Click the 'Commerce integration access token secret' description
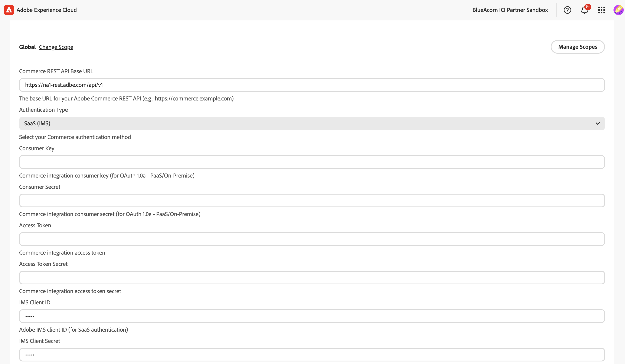This screenshot has height=364, width=625. coord(70,291)
